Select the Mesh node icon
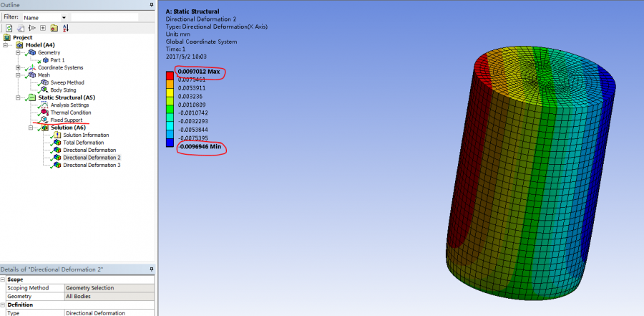The width and height of the screenshot is (644, 316). click(32, 75)
